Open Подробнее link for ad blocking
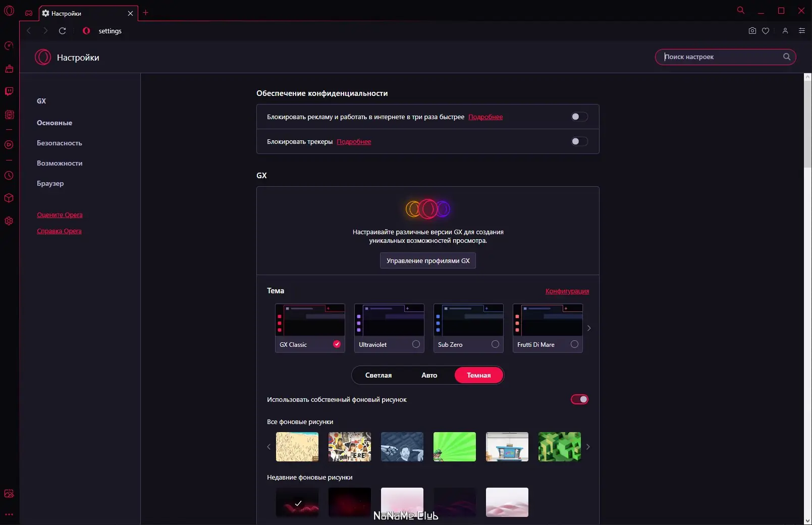Viewport: 812px width, 525px height. click(x=485, y=117)
